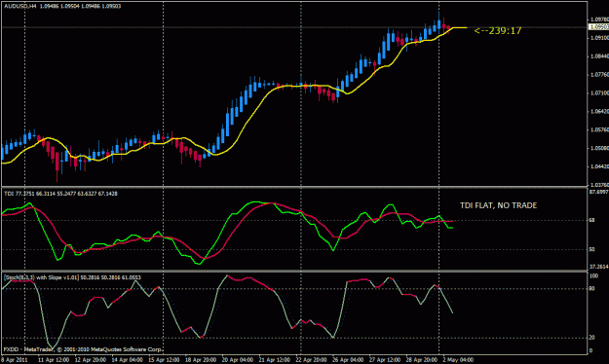The image size is (609, 364).
Task: Click the Stochastic scale 100 label
Action: [593, 275]
